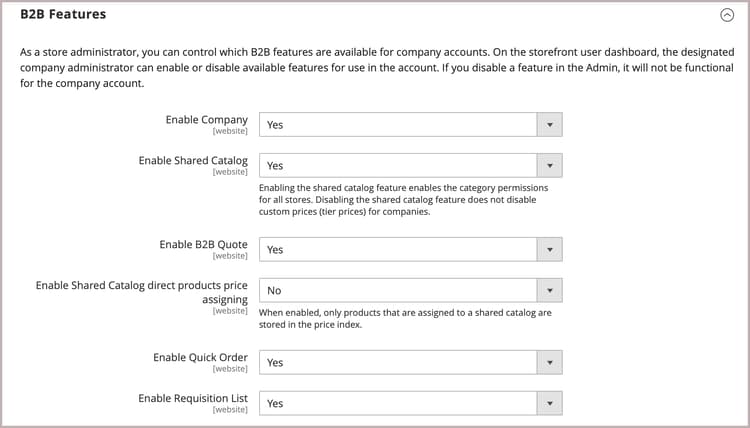Click arrow button for direct products price assigning
The height and width of the screenshot is (428, 750).
click(x=549, y=291)
